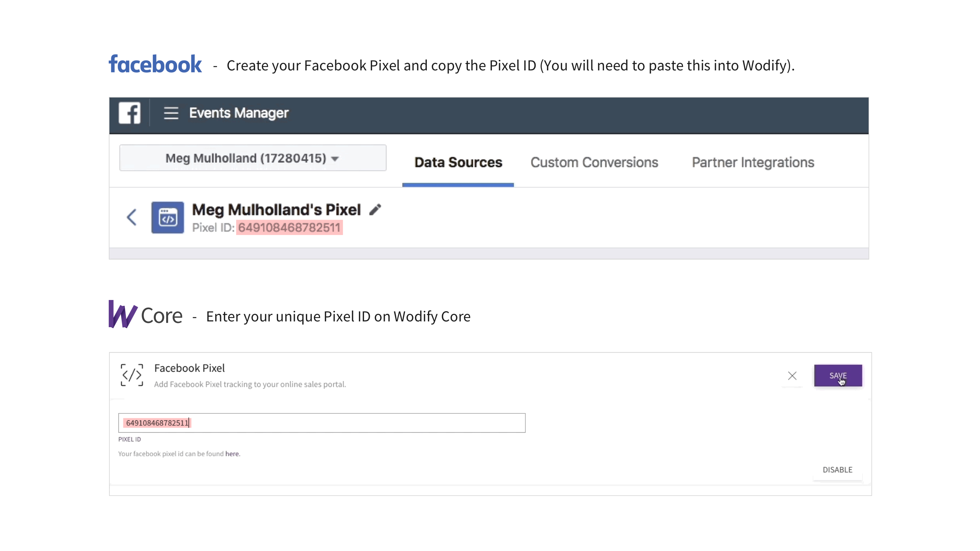Viewport: 980px width, 551px height.
Task: Click the Pixel ID input field
Action: [x=322, y=423]
